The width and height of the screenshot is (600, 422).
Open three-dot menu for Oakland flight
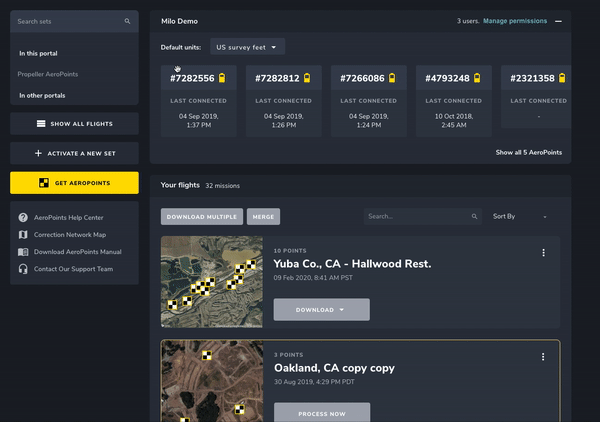[543, 357]
